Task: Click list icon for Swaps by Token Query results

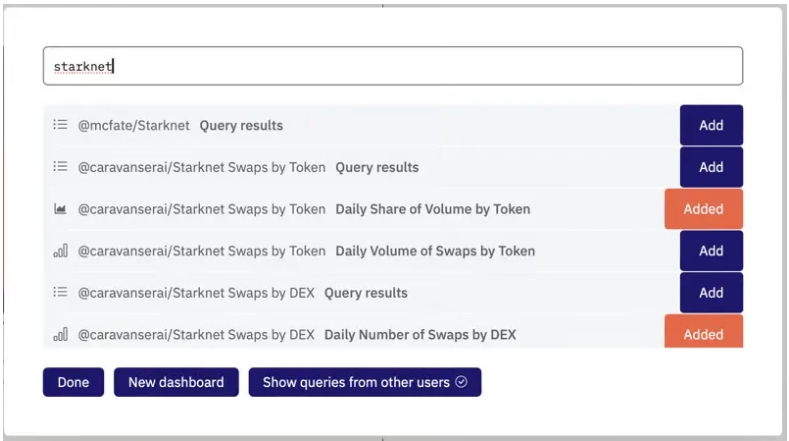Action: click(60, 166)
